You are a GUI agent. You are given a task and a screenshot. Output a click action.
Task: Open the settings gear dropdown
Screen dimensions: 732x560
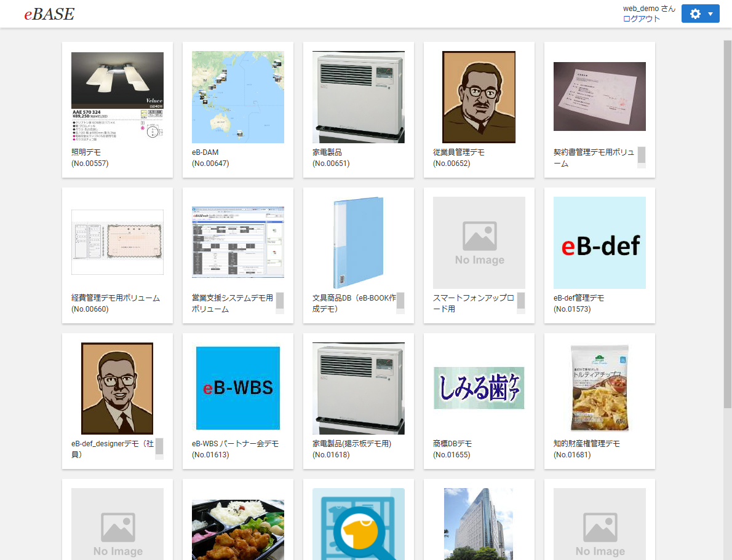pos(700,14)
